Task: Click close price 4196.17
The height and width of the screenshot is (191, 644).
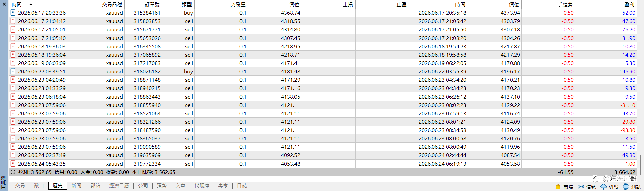Action: [510, 71]
